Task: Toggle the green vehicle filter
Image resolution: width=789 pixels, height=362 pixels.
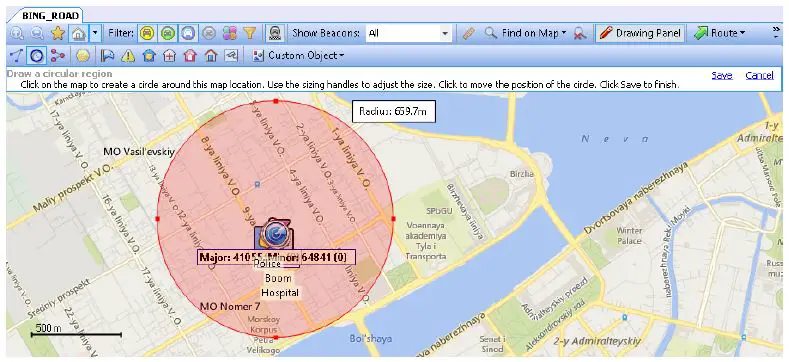Action: [x=168, y=34]
